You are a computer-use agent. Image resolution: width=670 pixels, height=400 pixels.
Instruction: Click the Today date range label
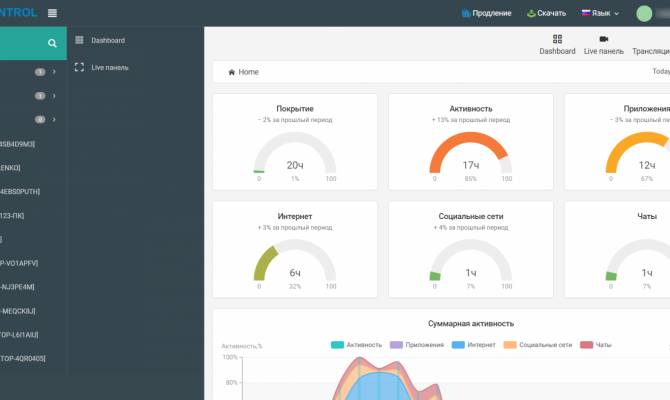coord(661,71)
